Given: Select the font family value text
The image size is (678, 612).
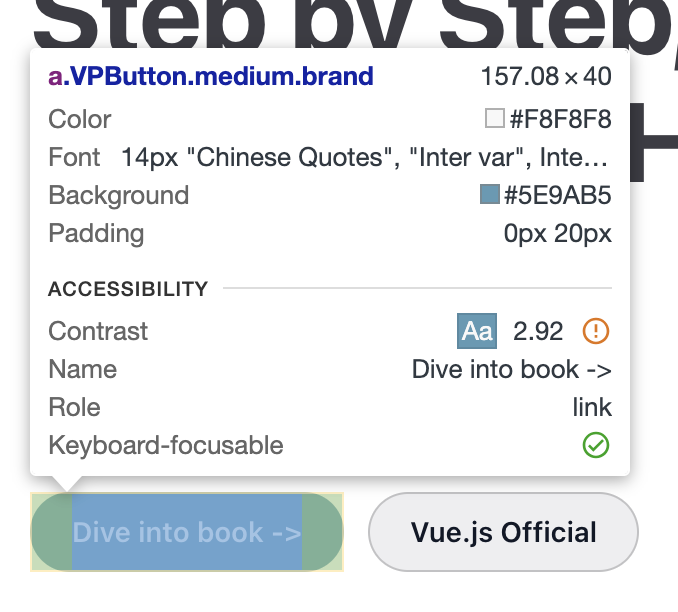Looking at the screenshot, I should click(x=365, y=157).
